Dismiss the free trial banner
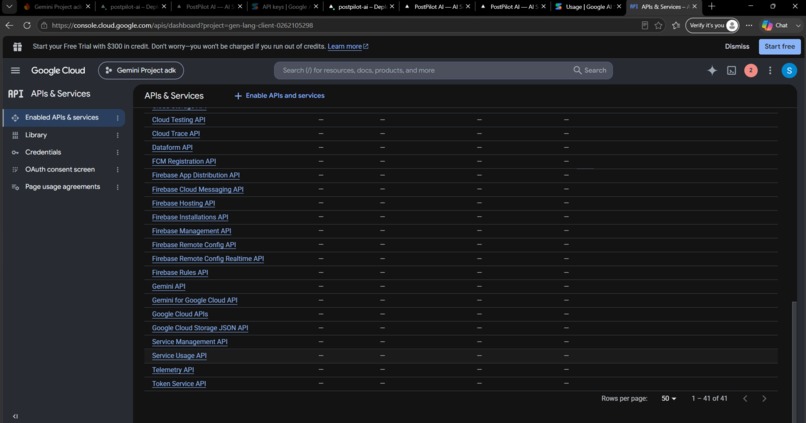 (x=737, y=46)
